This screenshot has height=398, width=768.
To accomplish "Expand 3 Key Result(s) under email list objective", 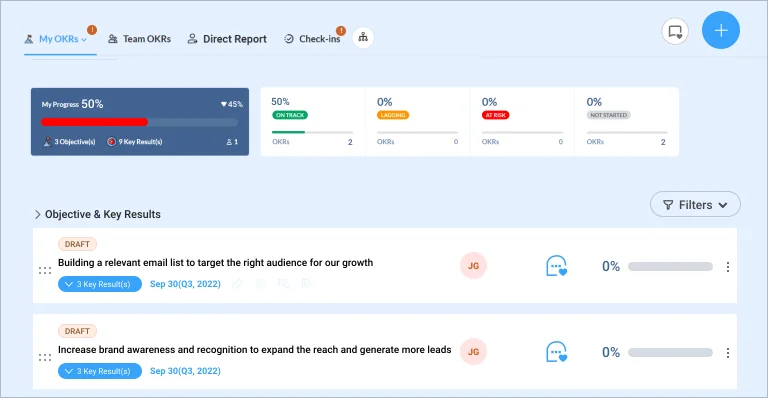I will click(100, 284).
